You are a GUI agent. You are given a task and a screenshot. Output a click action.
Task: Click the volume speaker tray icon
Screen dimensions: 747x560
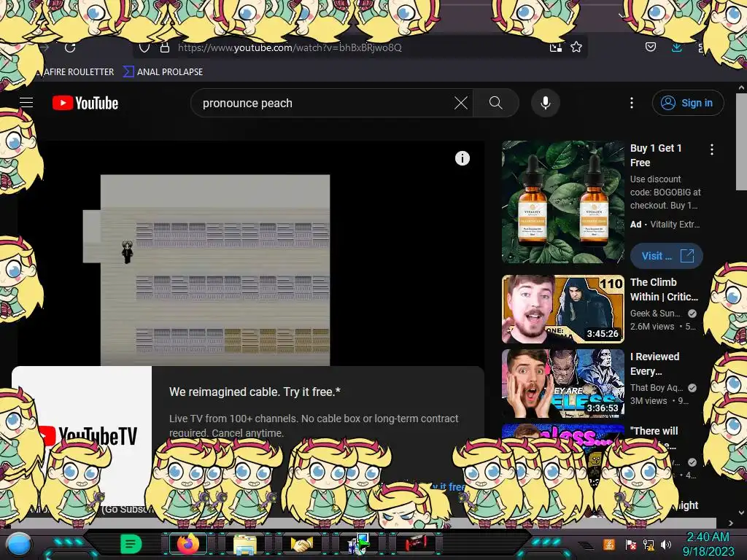[x=666, y=545]
